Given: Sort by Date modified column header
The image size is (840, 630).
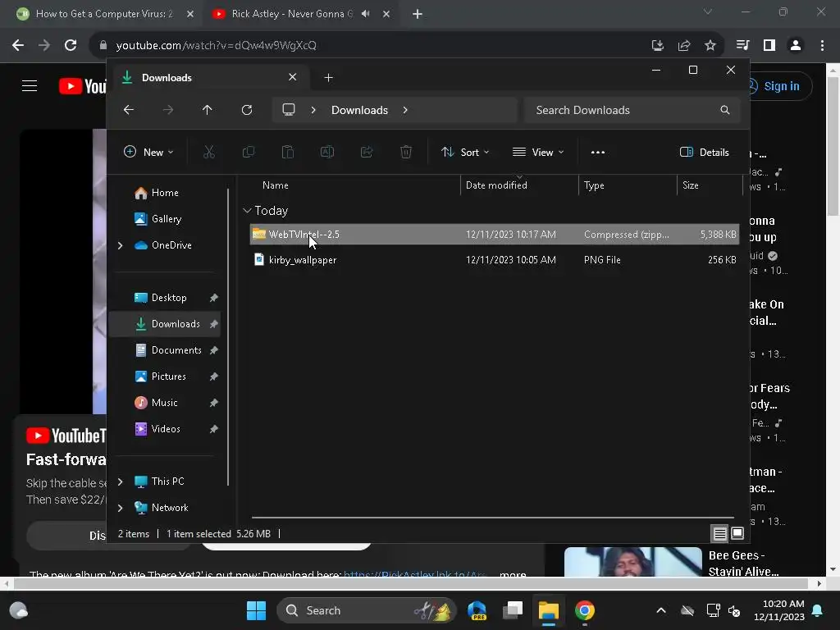Looking at the screenshot, I should pos(496,185).
